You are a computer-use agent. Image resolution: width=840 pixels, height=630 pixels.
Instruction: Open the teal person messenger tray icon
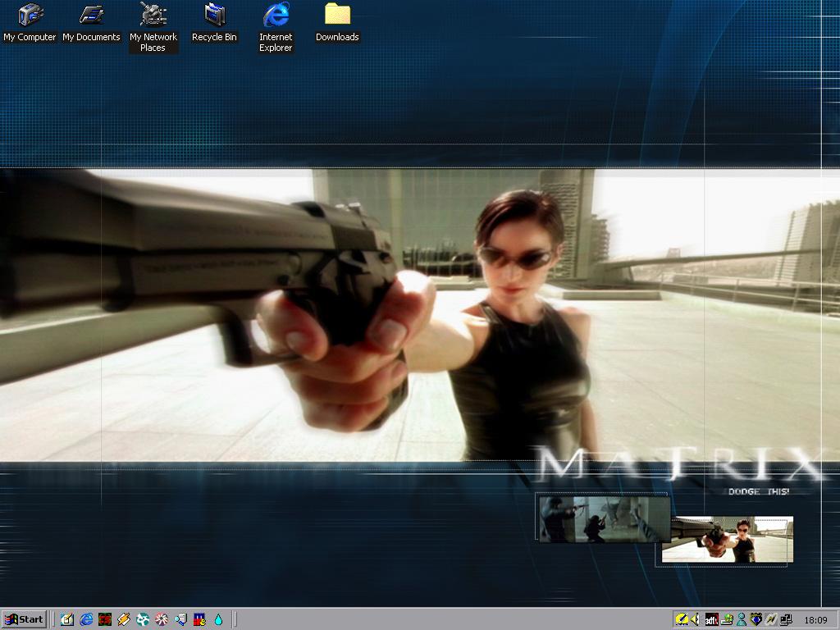741,619
